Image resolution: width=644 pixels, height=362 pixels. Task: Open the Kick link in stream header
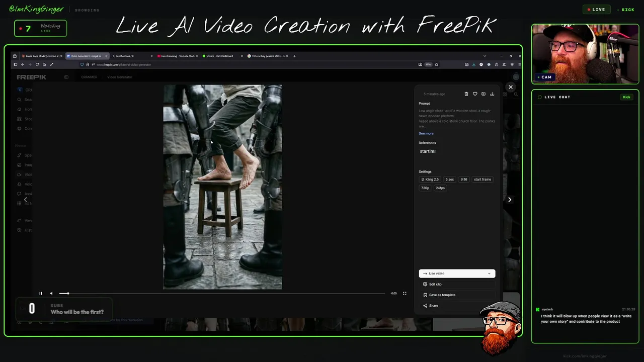(x=626, y=10)
